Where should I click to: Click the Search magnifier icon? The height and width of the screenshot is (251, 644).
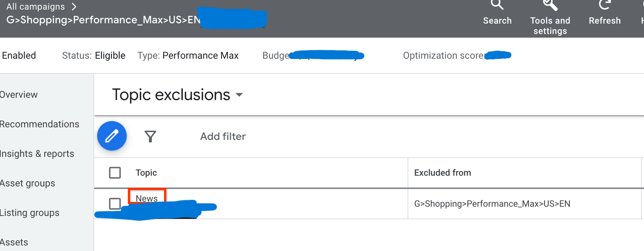[x=497, y=5]
